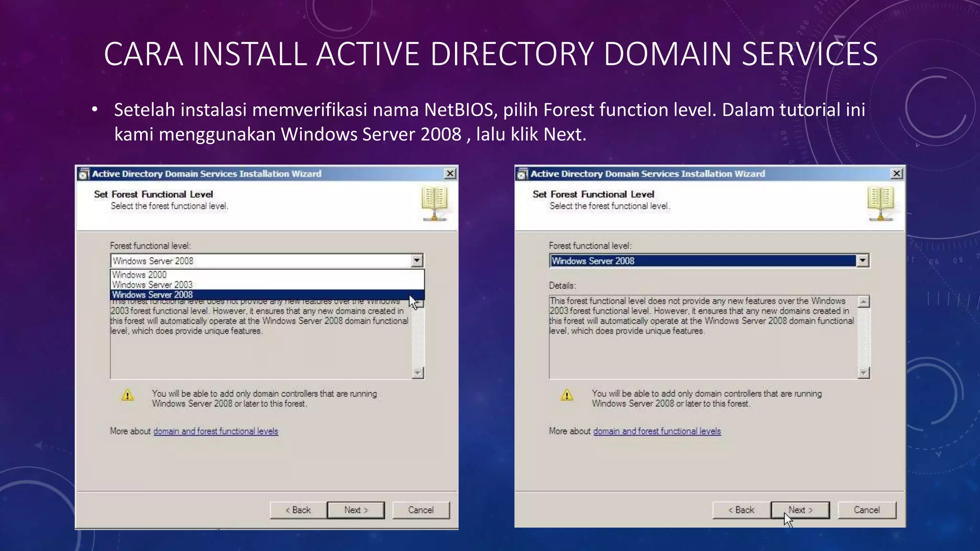Click Back in the right wizard window

click(x=741, y=510)
